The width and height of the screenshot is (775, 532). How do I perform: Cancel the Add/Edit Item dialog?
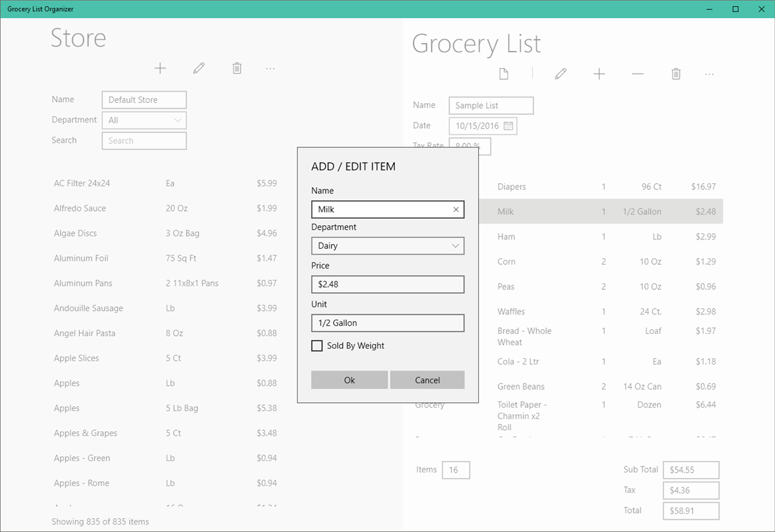click(x=427, y=379)
